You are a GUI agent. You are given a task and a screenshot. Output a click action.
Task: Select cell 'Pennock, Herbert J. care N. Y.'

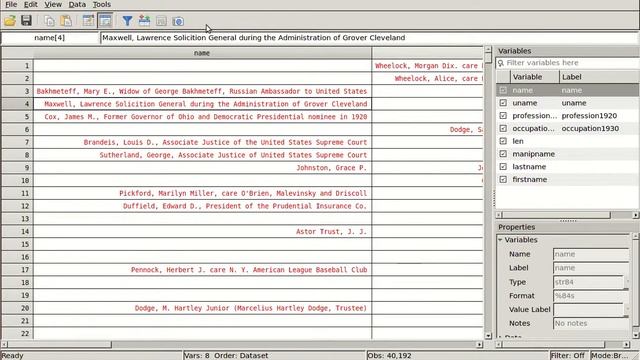tap(202, 269)
